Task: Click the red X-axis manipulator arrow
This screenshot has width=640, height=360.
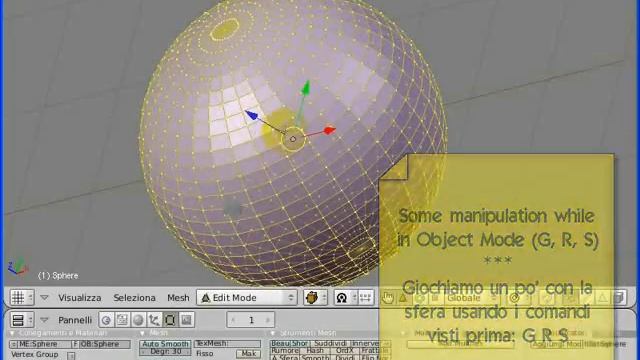Action: click(329, 131)
